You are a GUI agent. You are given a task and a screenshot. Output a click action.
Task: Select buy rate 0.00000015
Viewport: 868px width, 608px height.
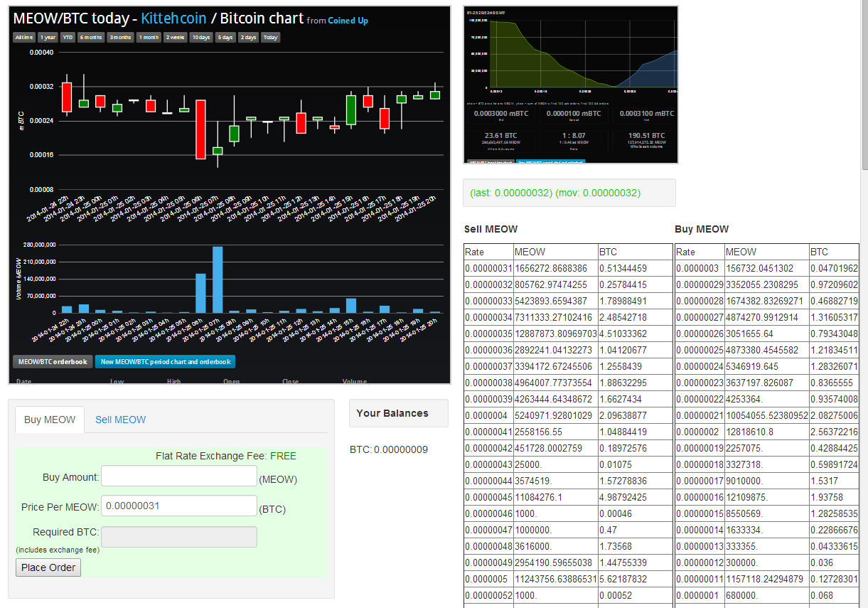tap(700, 513)
